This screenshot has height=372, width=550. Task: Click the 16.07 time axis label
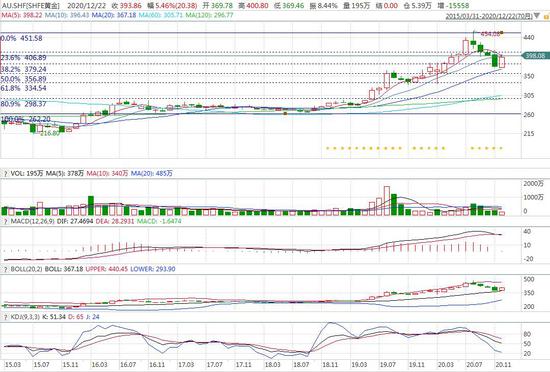point(128,365)
